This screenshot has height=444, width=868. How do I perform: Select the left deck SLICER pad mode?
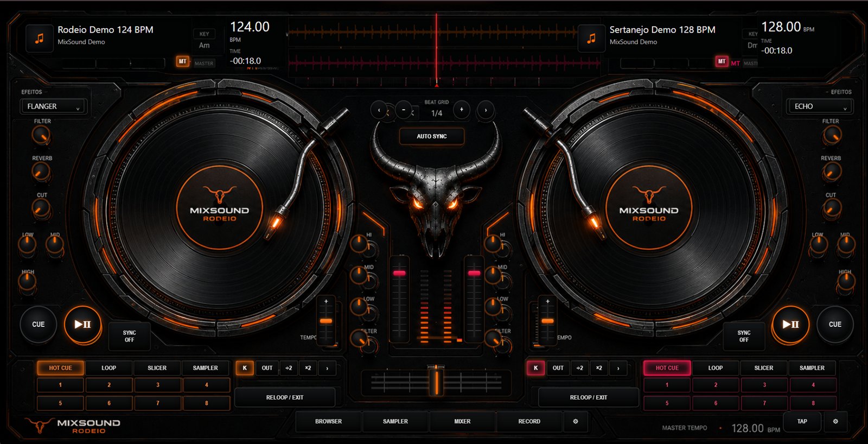pos(157,368)
